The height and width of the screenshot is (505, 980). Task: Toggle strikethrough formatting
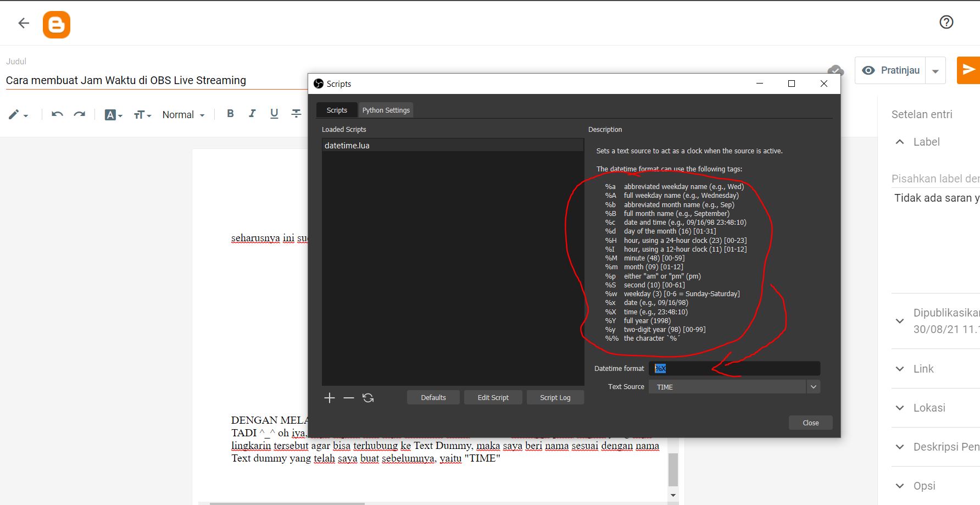point(296,113)
